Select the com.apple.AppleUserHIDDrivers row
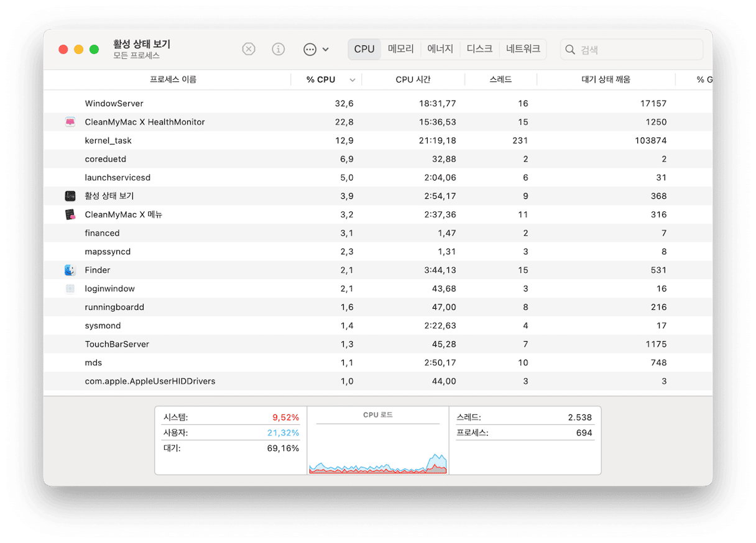This screenshot has width=756, height=543. pos(378,381)
